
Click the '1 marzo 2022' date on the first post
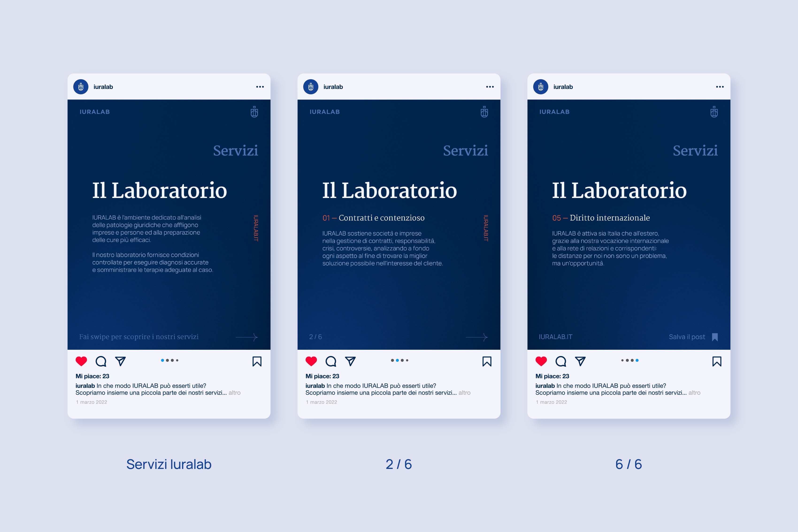coord(92,402)
